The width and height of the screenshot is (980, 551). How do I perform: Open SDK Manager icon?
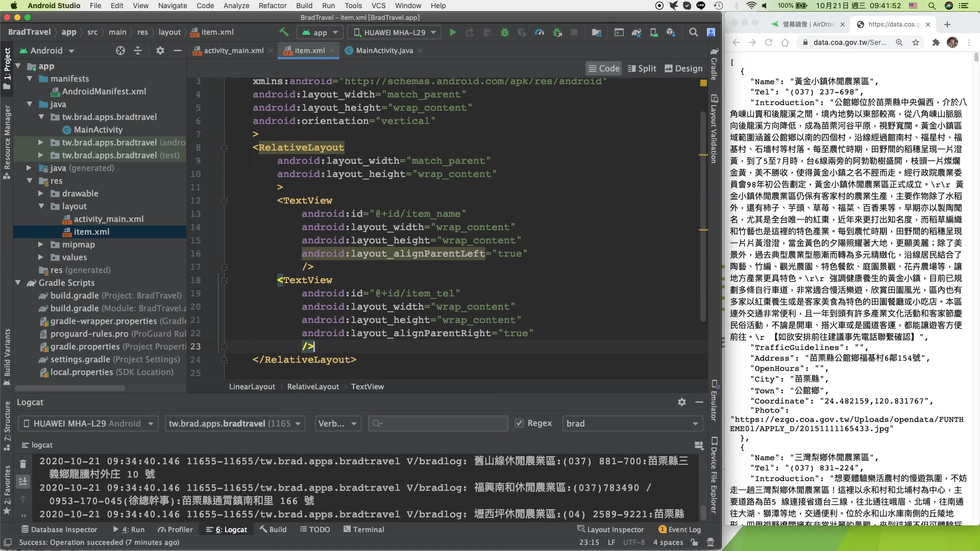coord(671,32)
